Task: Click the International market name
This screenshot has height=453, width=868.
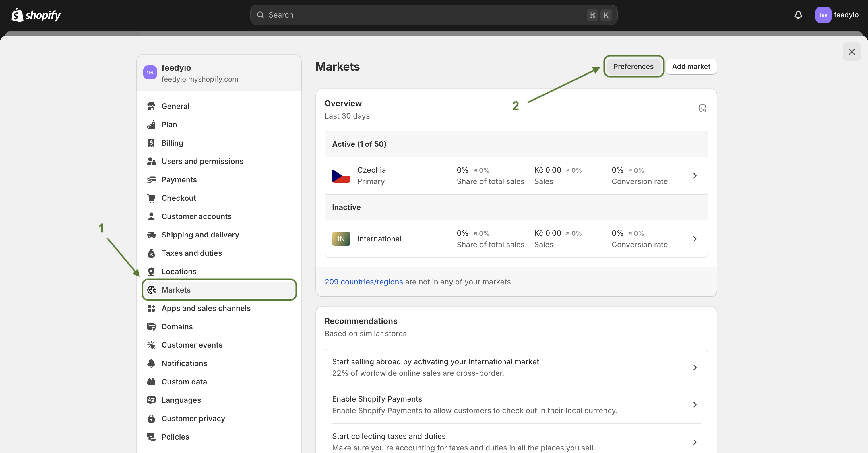Action: coord(379,239)
